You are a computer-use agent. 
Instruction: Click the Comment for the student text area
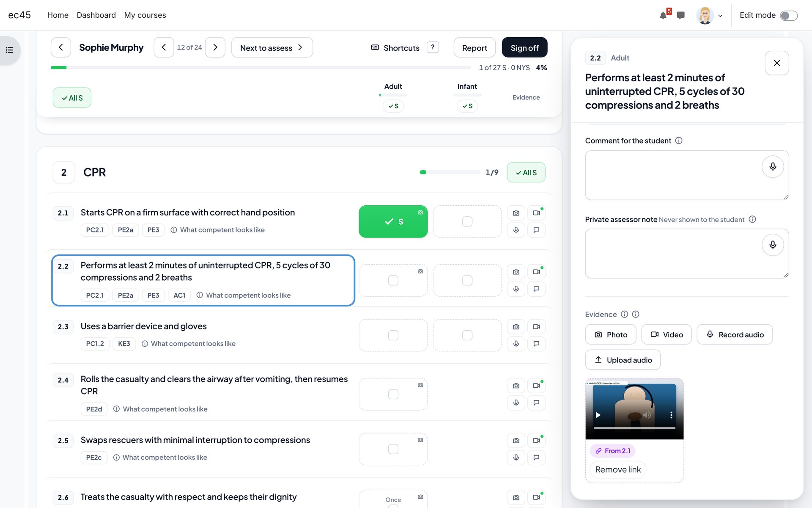tap(687, 175)
